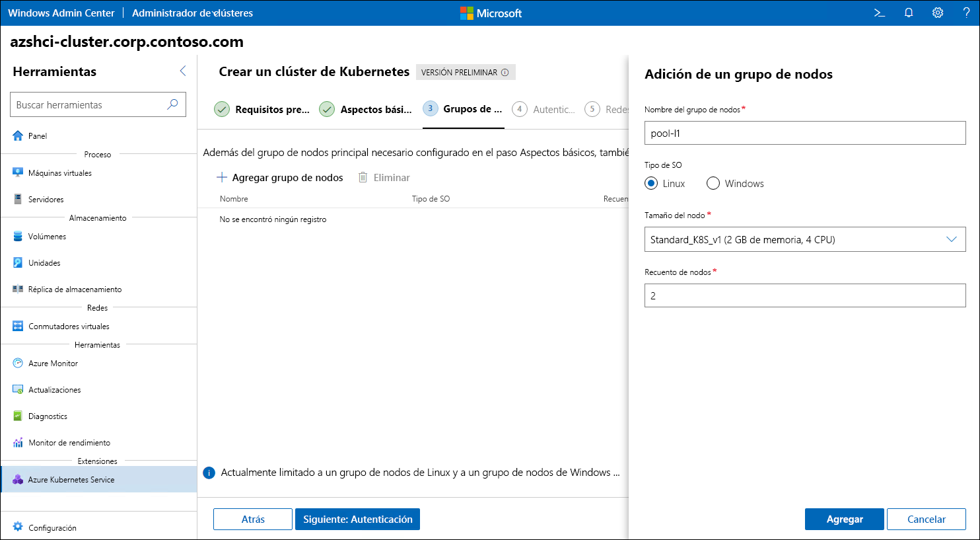Sort by Nombre column header

(234, 198)
